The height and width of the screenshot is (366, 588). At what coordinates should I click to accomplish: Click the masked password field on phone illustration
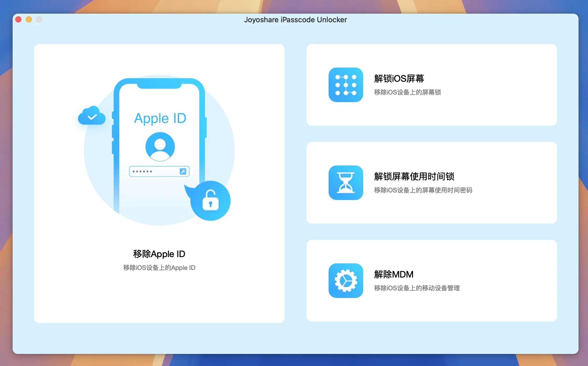click(x=159, y=171)
